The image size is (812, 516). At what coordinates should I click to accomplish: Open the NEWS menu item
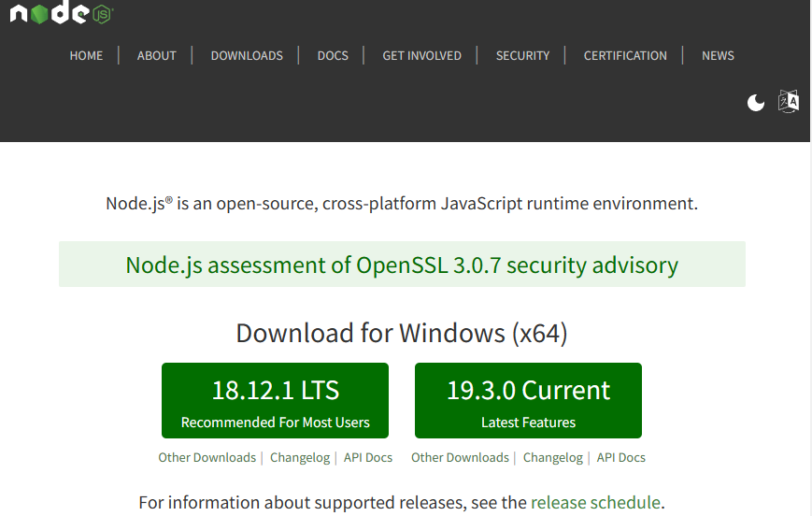tap(718, 55)
